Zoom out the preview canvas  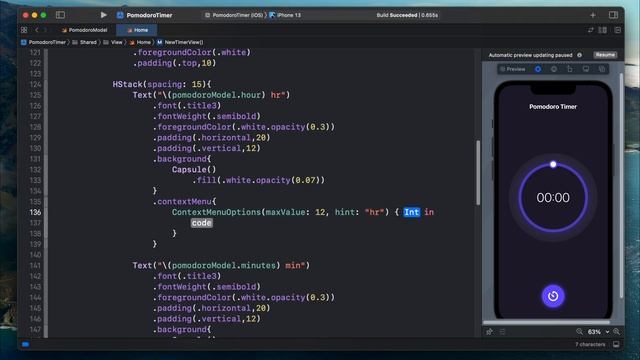579,332
